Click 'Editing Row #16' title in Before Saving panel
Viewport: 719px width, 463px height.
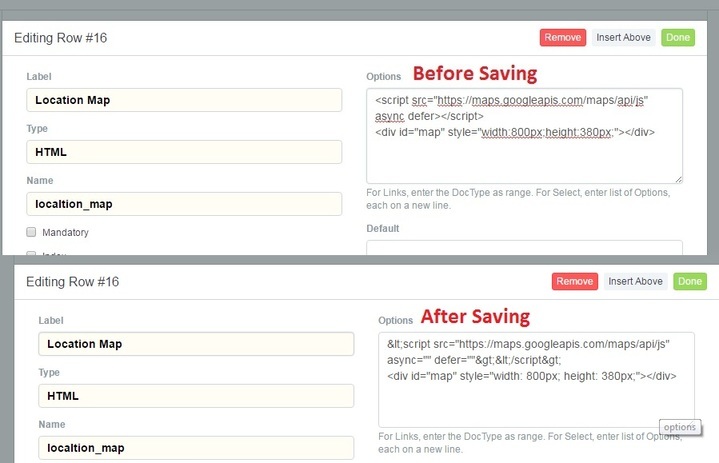click(x=61, y=38)
